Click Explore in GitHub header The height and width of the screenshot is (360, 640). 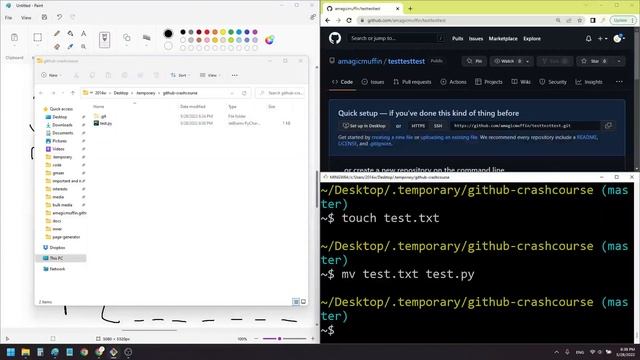click(x=532, y=38)
